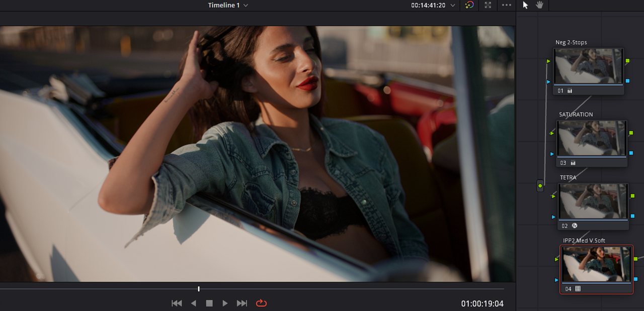
Task: Click the effects icon on node 02
Action: [574, 226]
